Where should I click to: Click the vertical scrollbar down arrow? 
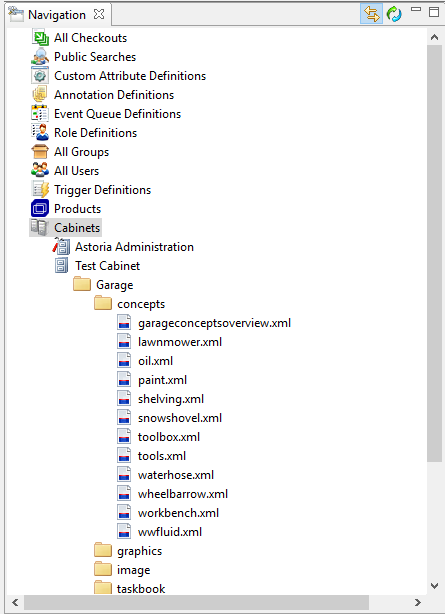point(434,586)
